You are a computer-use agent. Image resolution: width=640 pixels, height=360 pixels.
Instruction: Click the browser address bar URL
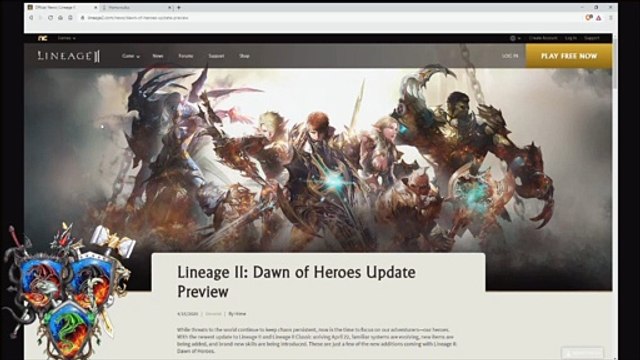pyautogui.click(x=138, y=18)
